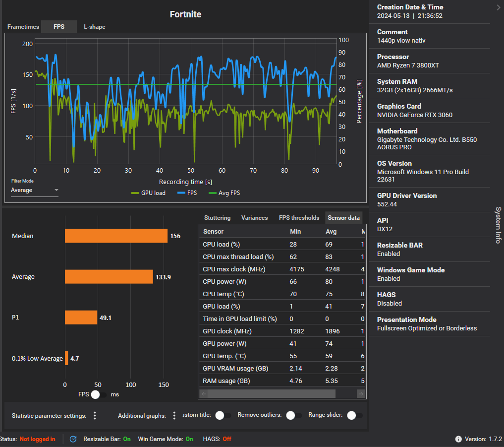Switch the FPS / ms unit toggle
The height and width of the screenshot is (447, 504).
tap(99, 394)
